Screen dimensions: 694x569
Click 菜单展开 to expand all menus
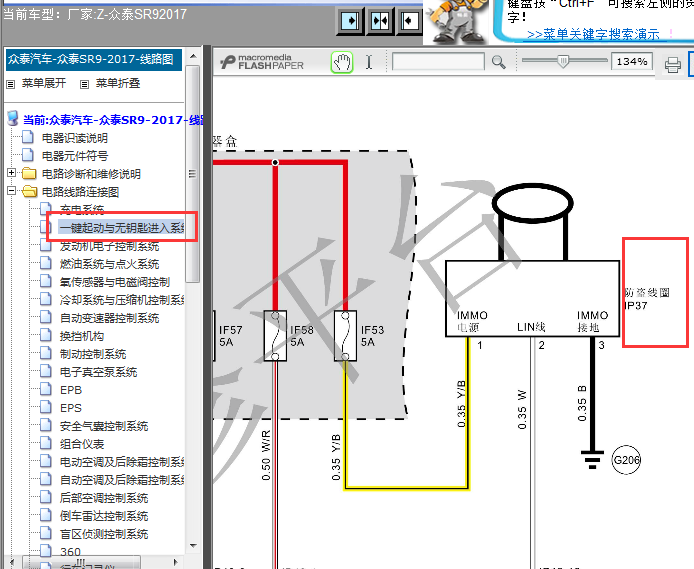pos(44,83)
